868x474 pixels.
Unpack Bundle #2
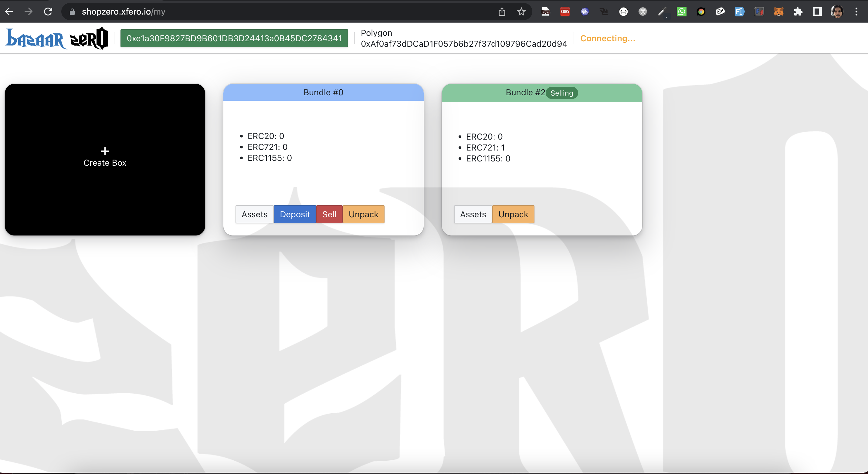pyautogui.click(x=513, y=214)
